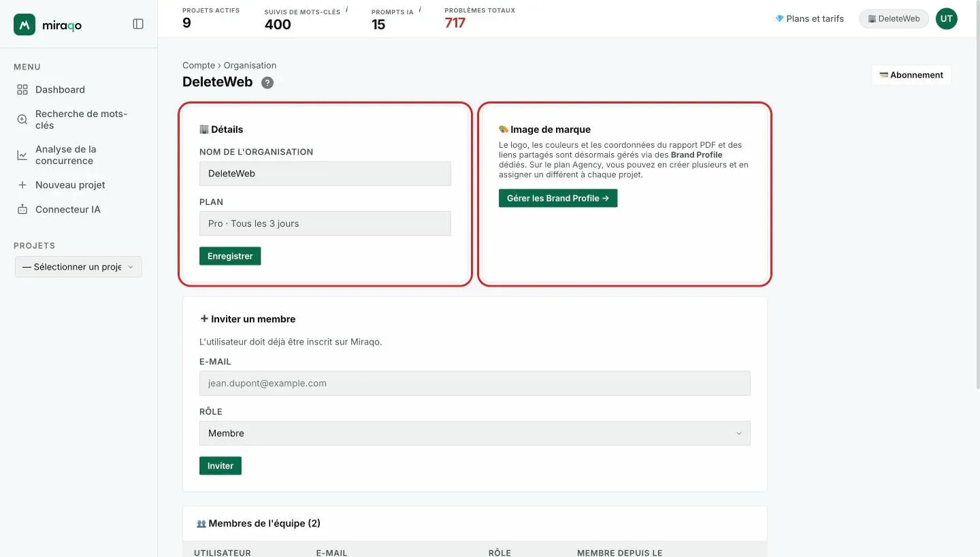Collapse the sidebar with the panel toggle icon
Image resolution: width=980 pixels, height=557 pixels.
coord(138,24)
